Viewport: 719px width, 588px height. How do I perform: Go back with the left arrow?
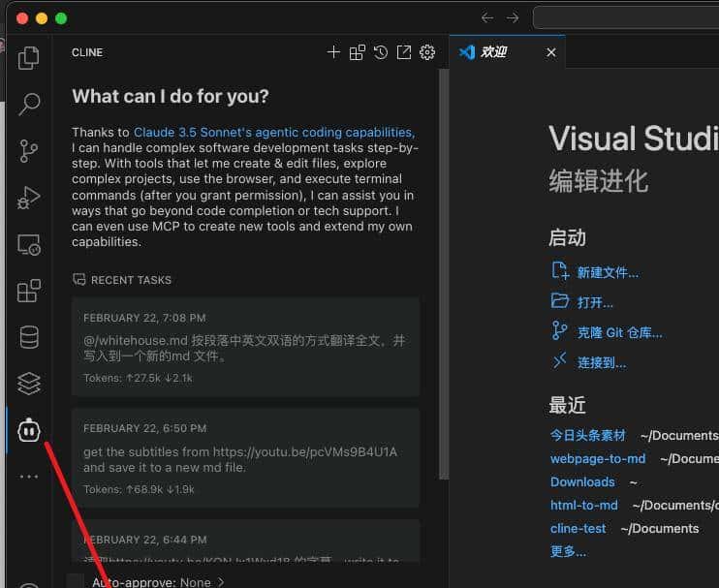click(487, 17)
